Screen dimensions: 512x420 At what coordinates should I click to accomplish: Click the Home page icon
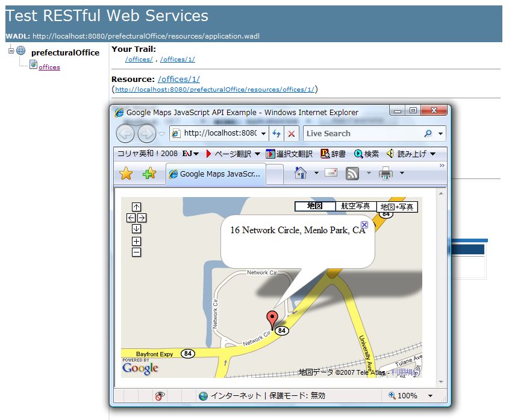300,174
